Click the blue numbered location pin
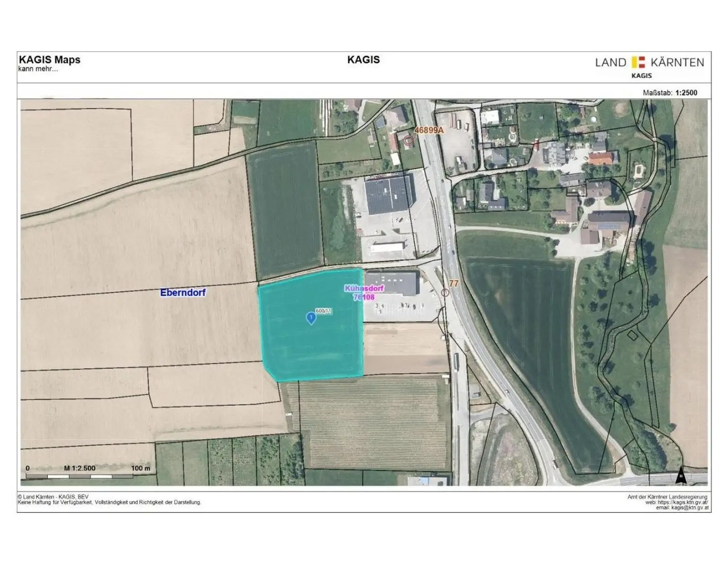This screenshot has width=728, height=563. click(x=311, y=318)
